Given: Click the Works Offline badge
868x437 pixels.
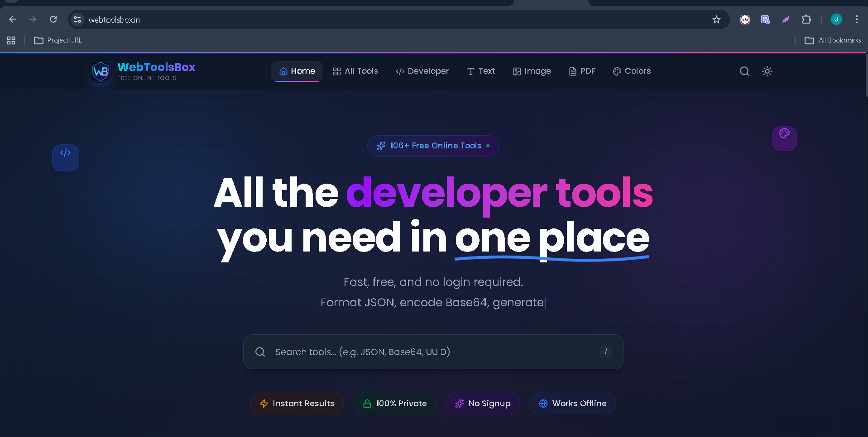Looking at the screenshot, I should (572, 403).
